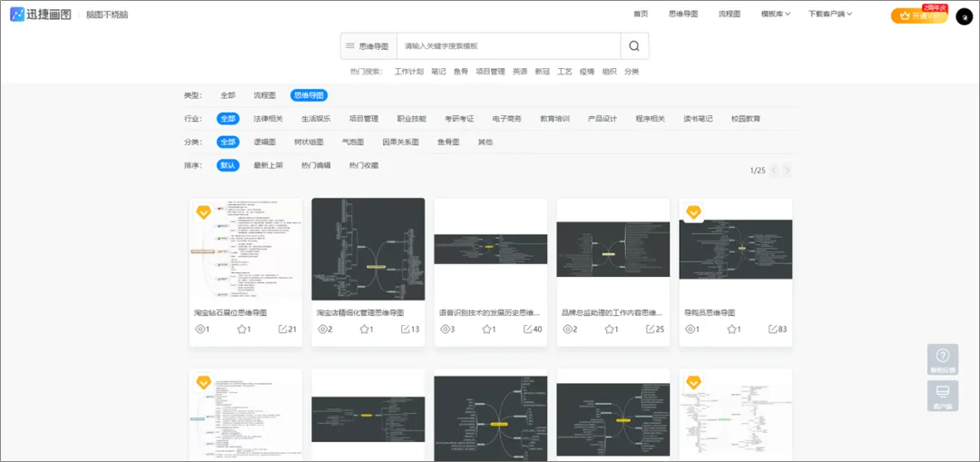This screenshot has width=980, height=462.
Task: Click the user avatar icon
Action: [x=965, y=15]
